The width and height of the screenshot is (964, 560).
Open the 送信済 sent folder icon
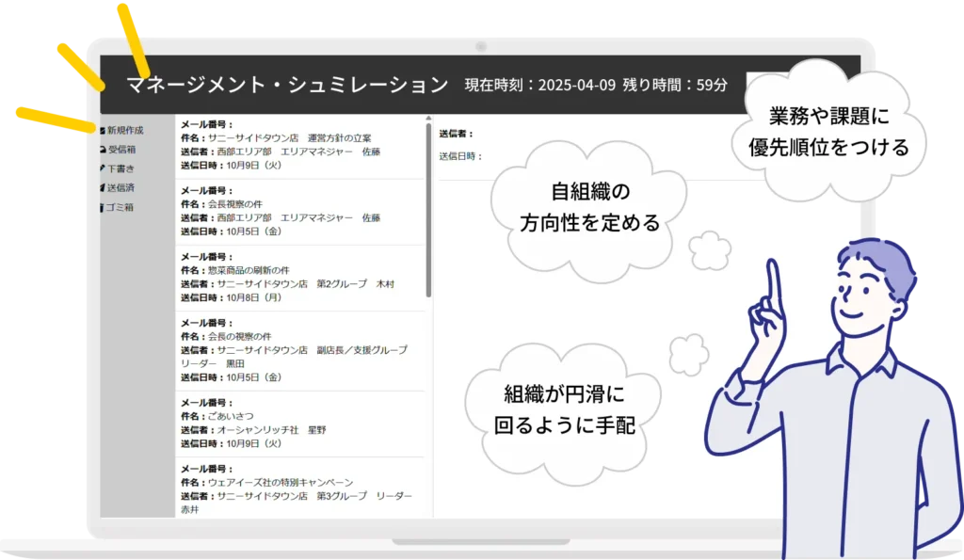[103, 187]
